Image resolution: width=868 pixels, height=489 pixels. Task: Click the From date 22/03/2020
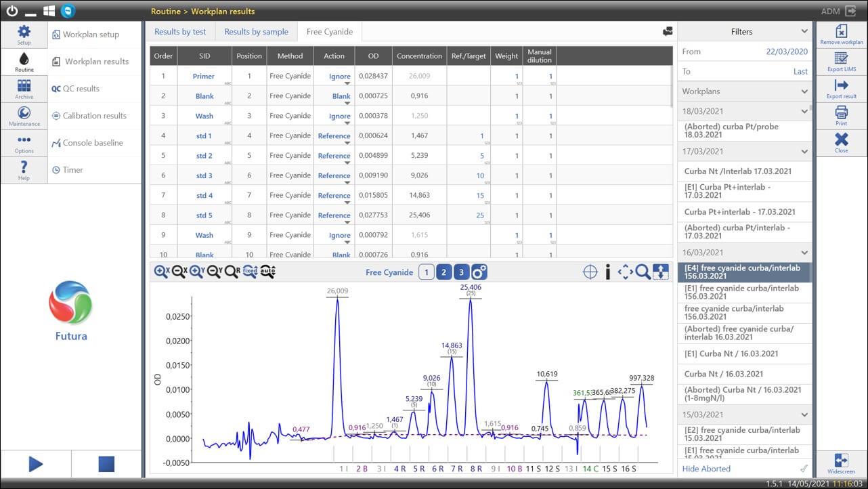click(x=787, y=51)
